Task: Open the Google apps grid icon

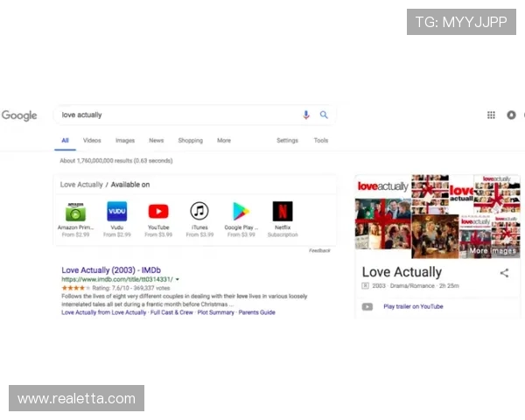Action: pos(491,115)
